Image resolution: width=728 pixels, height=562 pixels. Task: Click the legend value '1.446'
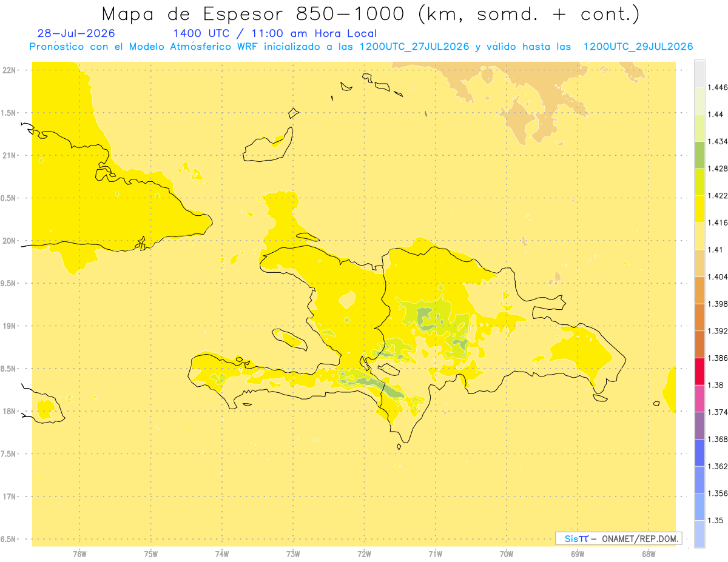tap(718, 87)
